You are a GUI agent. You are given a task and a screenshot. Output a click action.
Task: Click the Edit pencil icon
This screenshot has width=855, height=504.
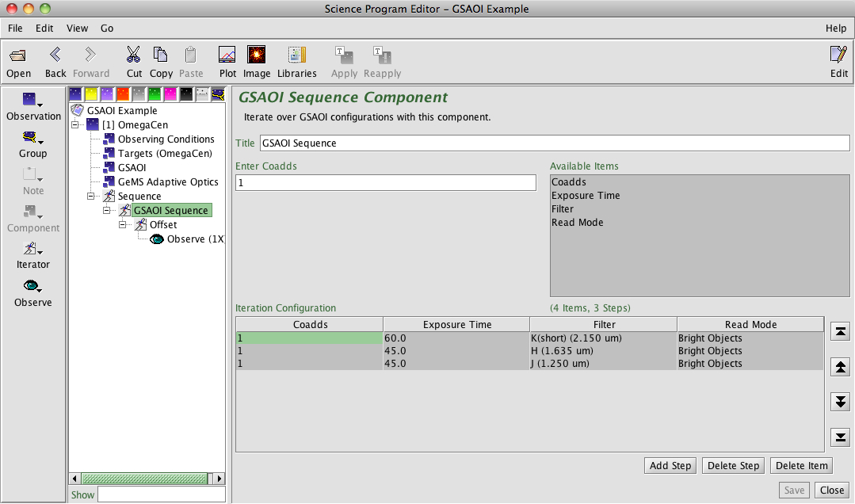coord(838,55)
